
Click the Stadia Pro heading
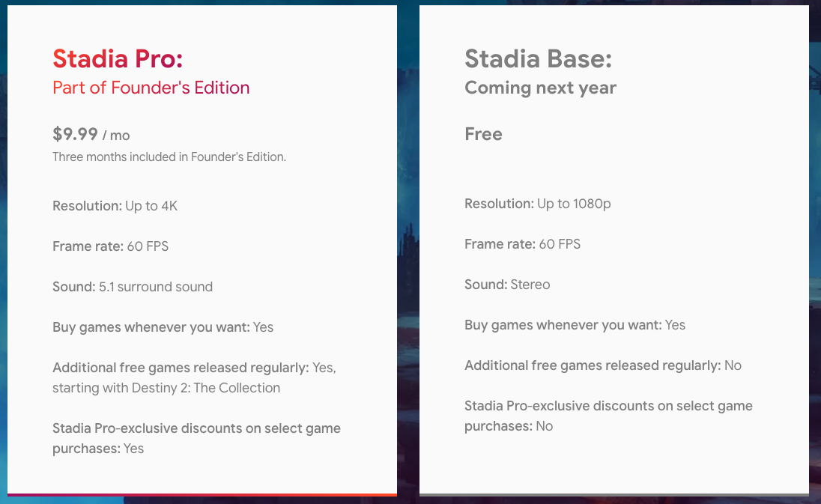pyautogui.click(x=118, y=58)
